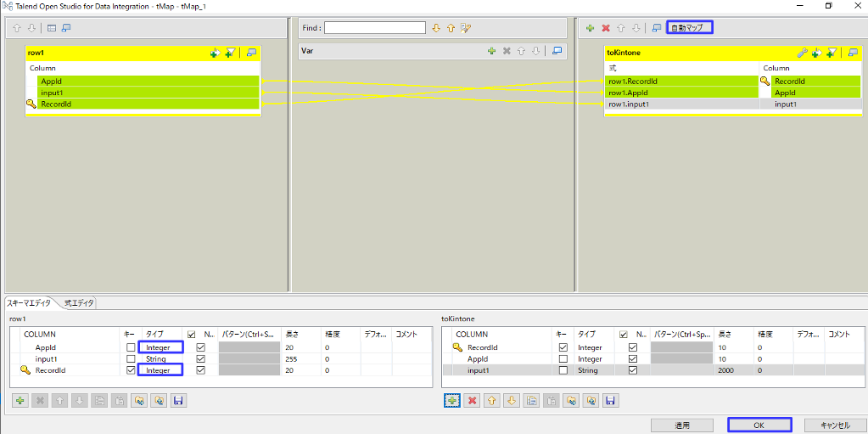Select row1.RecordId expression in toKintone

point(681,81)
